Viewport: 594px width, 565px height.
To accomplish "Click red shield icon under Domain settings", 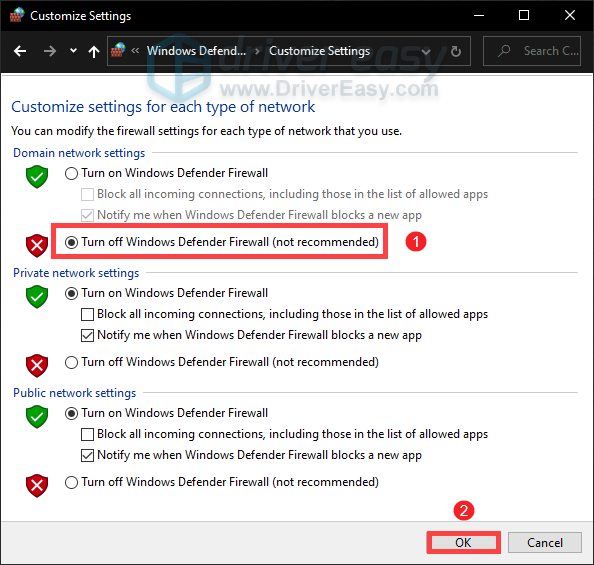I will point(37,246).
